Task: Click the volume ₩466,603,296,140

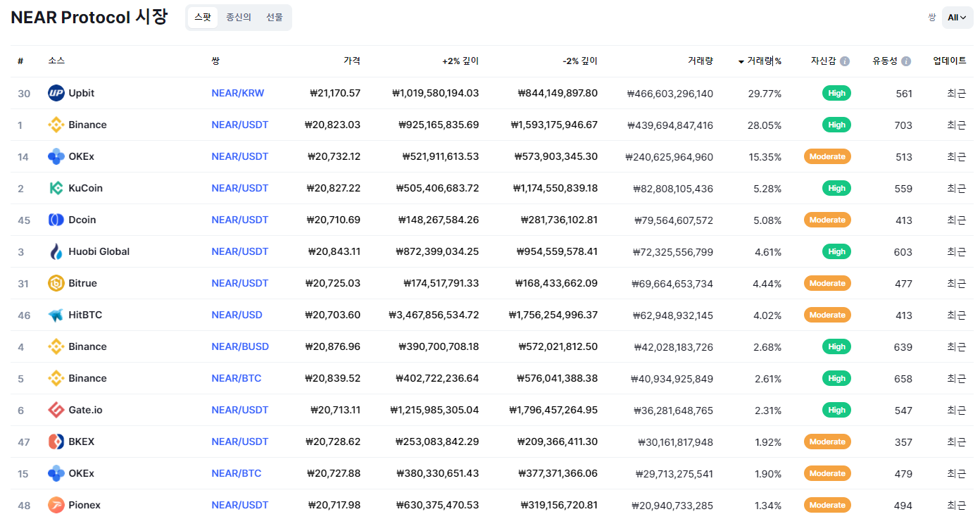Action: [x=670, y=94]
